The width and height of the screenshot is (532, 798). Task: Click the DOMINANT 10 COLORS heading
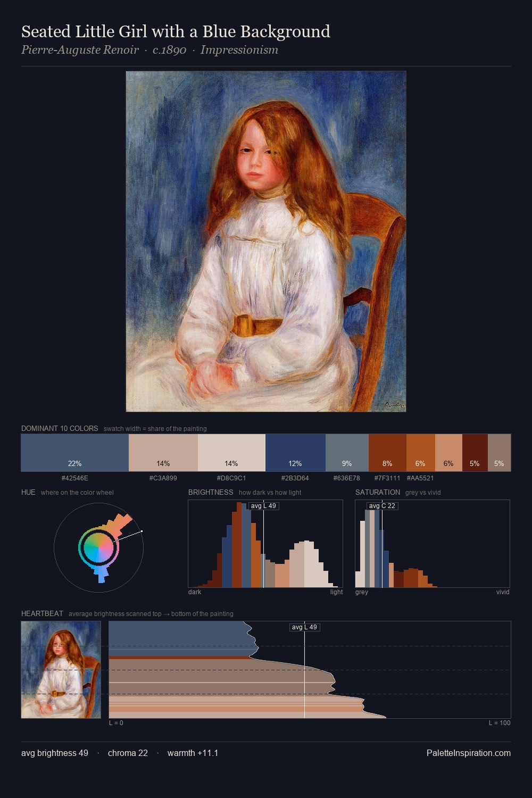(x=60, y=428)
